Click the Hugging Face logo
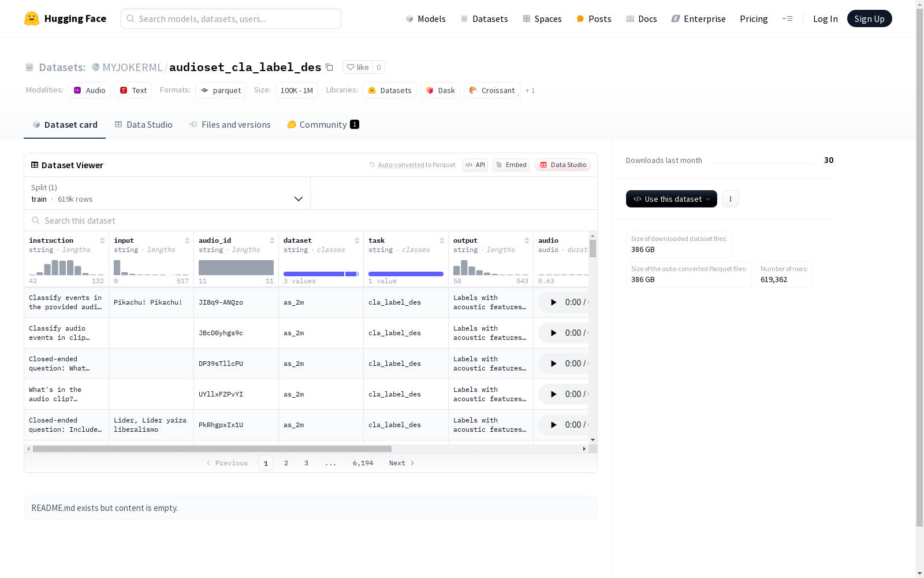This screenshot has height=578, width=924. coord(65,18)
